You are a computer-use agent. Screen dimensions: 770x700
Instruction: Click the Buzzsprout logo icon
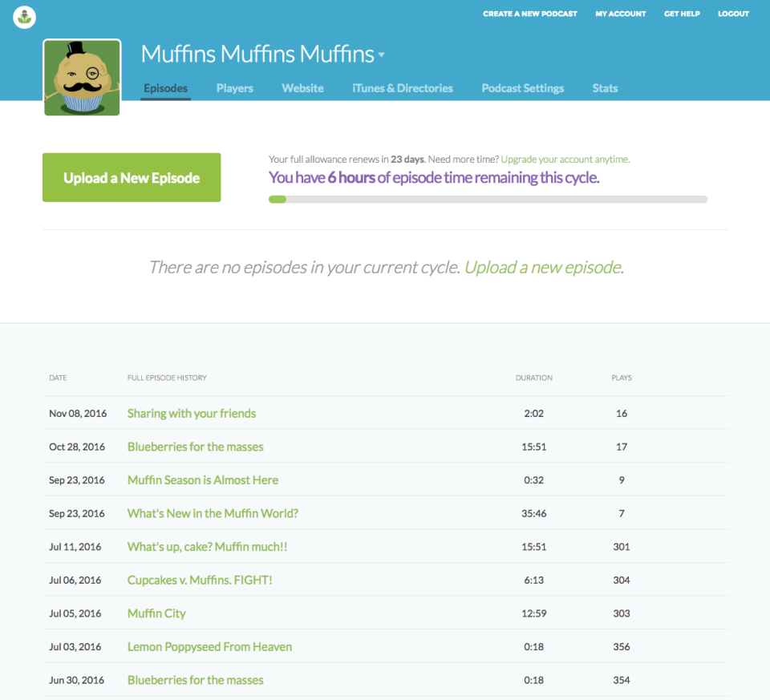tap(24, 17)
